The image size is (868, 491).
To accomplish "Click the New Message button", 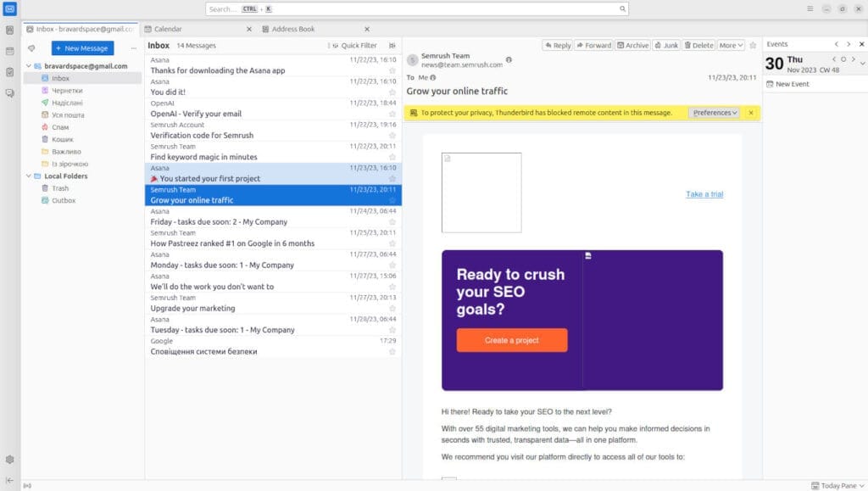I will pos(82,48).
